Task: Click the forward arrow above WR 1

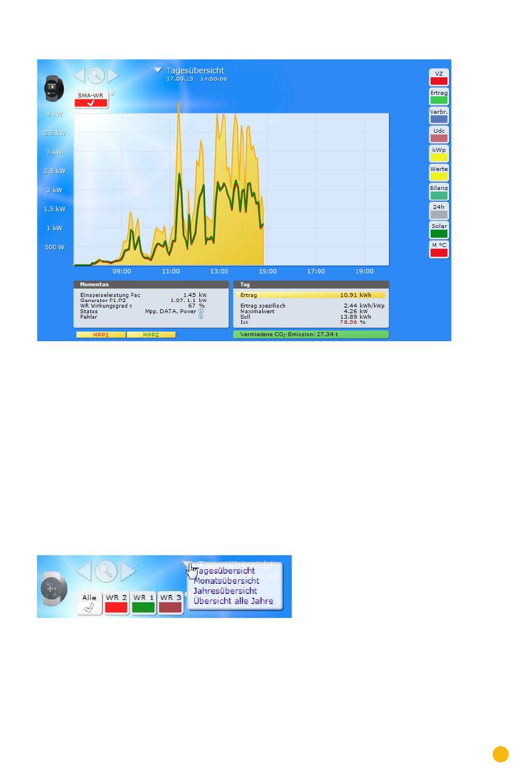Action: click(x=129, y=571)
